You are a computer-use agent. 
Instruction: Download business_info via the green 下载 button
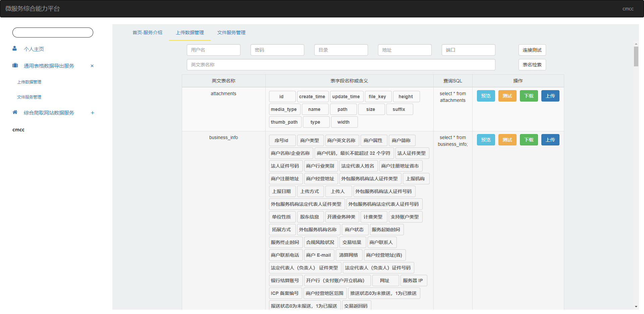coord(529,140)
